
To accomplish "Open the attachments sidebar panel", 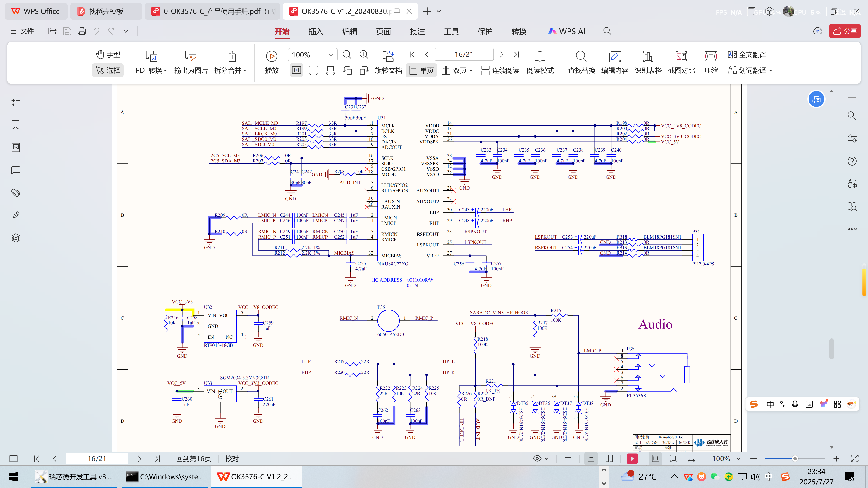I will point(16,193).
